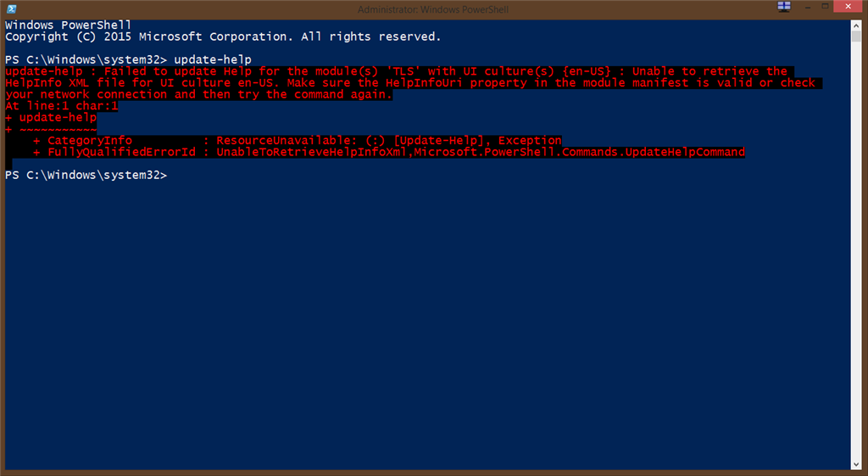Click the 'CategoryInfo' error line

coord(298,140)
